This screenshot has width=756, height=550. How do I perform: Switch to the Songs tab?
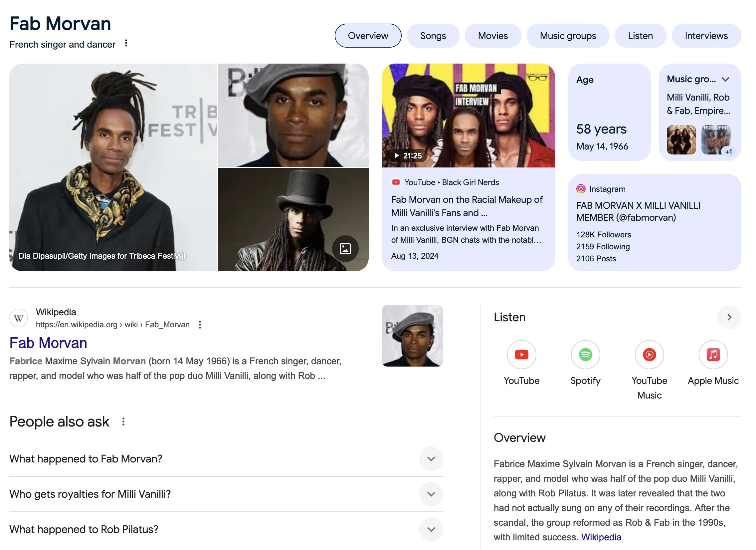click(x=433, y=36)
